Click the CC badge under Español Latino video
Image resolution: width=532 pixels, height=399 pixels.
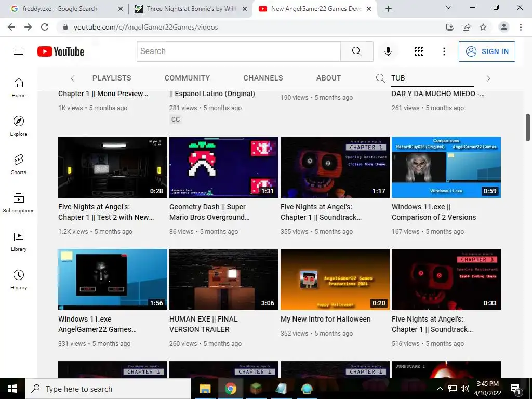176,119
